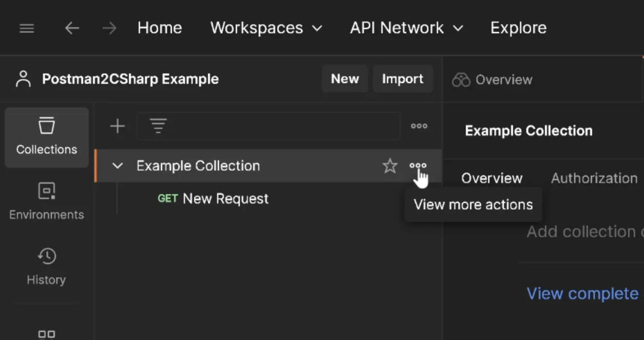Go back with the left arrow
Image resolution: width=644 pixels, height=340 pixels.
pyautogui.click(x=72, y=28)
